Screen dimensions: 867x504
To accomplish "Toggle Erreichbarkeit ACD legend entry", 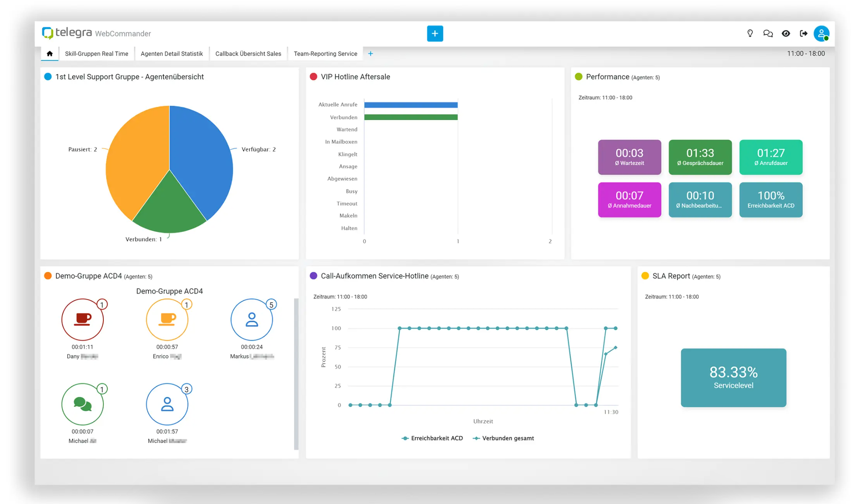I will click(x=432, y=438).
